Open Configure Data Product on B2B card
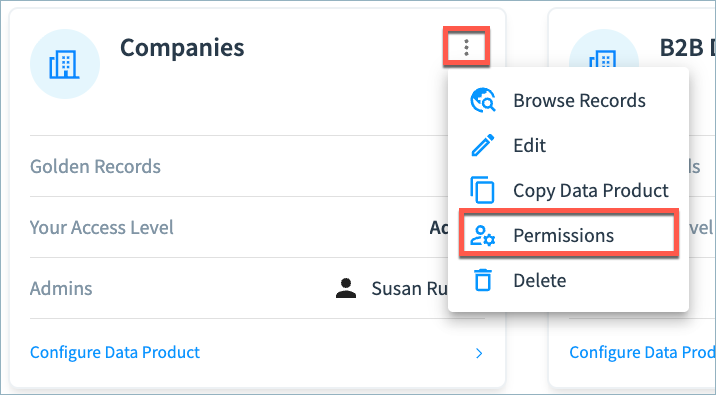This screenshot has width=716, height=395. pos(642,352)
